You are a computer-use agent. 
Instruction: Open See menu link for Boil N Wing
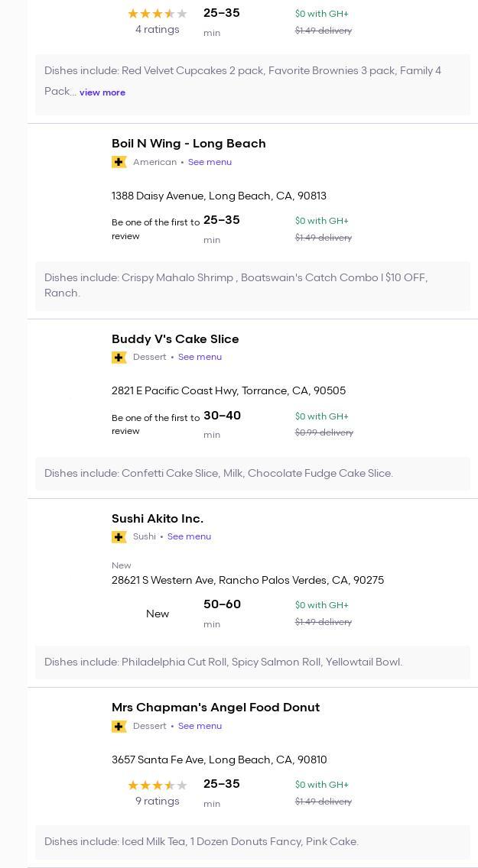tap(210, 162)
